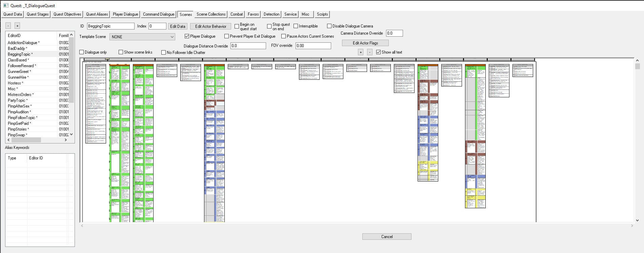Click the scene list scroll-right arrow
The image size is (644, 253).
(65, 140)
